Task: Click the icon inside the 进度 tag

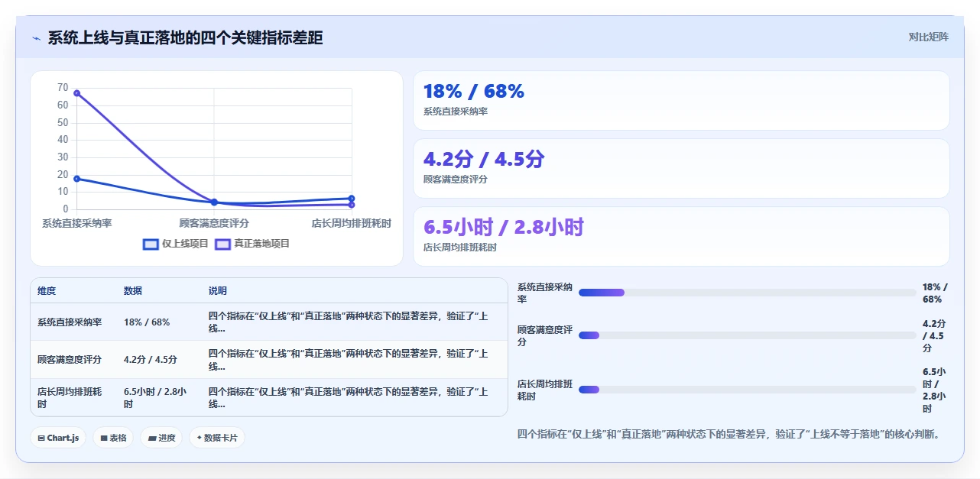Action: click(x=152, y=439)
